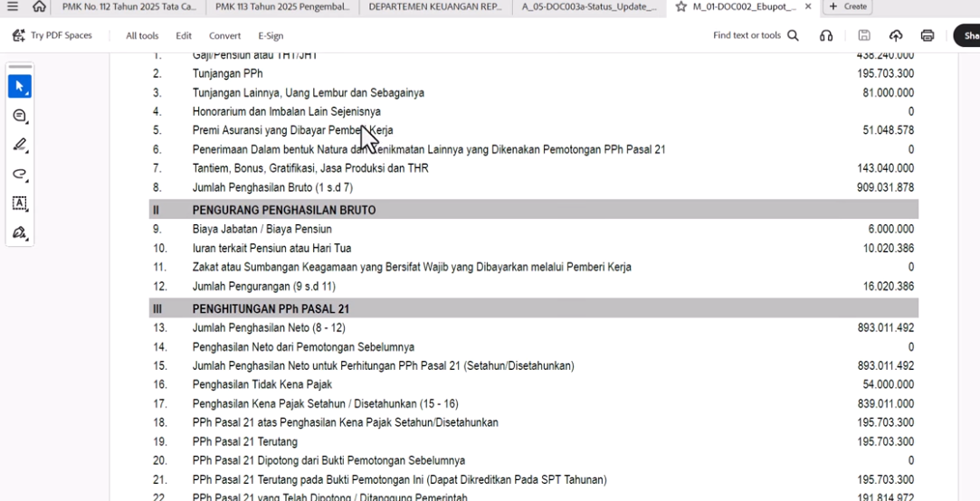Choose the comment tool in quick toolbar

[20, 116]
